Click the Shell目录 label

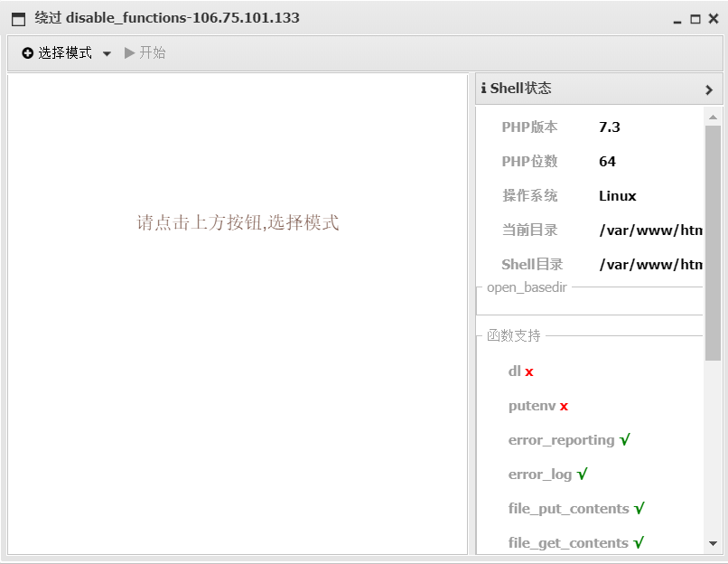pos(532,264)
